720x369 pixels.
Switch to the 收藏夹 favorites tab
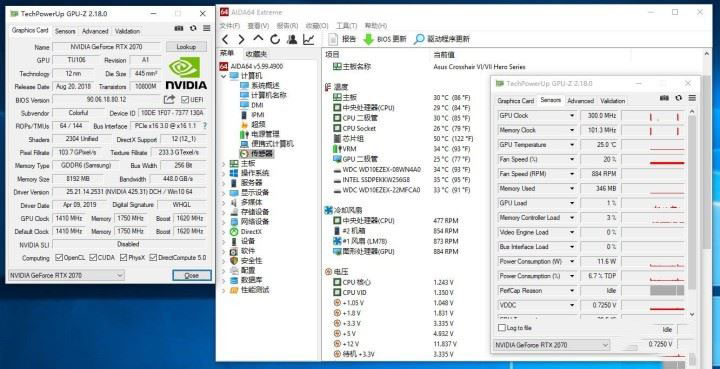[x=256, y=54]
